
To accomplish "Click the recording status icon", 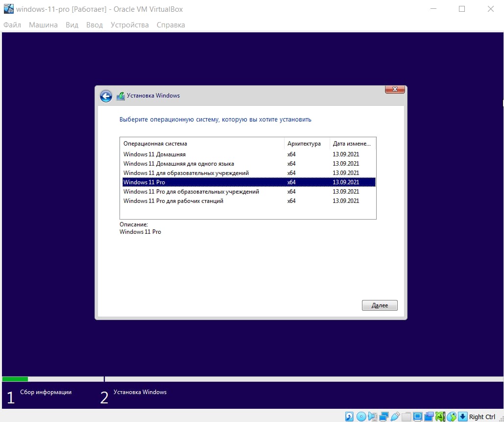I will coord(429,417).
